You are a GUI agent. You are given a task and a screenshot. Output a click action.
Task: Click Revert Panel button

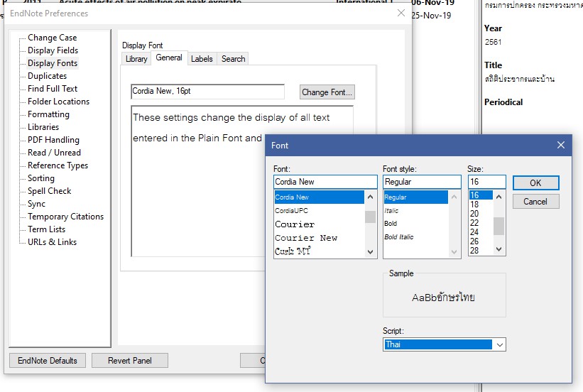[130, 360]
